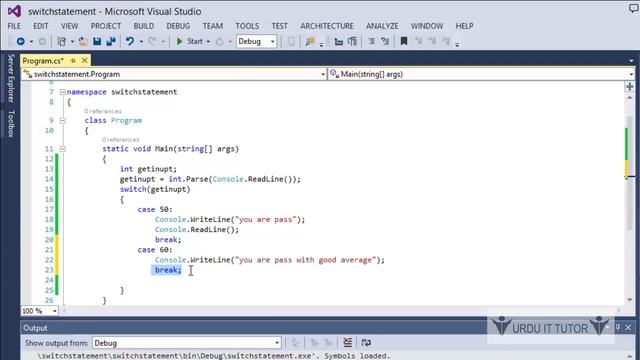Click the New Project toolbar icon
This screenshot has height=360, width=640.
61,41
